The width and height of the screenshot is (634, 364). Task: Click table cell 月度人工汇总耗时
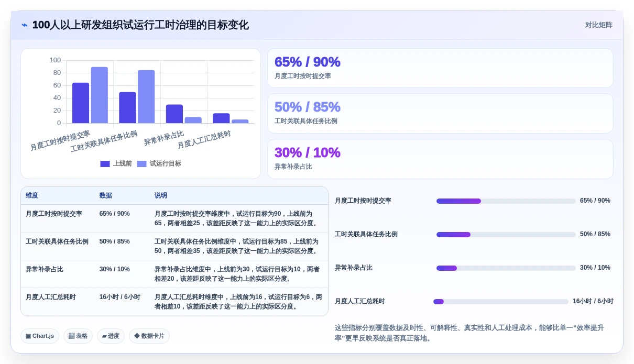tap(51, 297)
